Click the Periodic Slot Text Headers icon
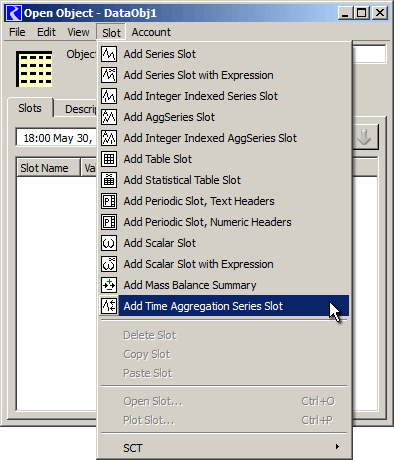The image size is (394, 460). pos(109,201)
